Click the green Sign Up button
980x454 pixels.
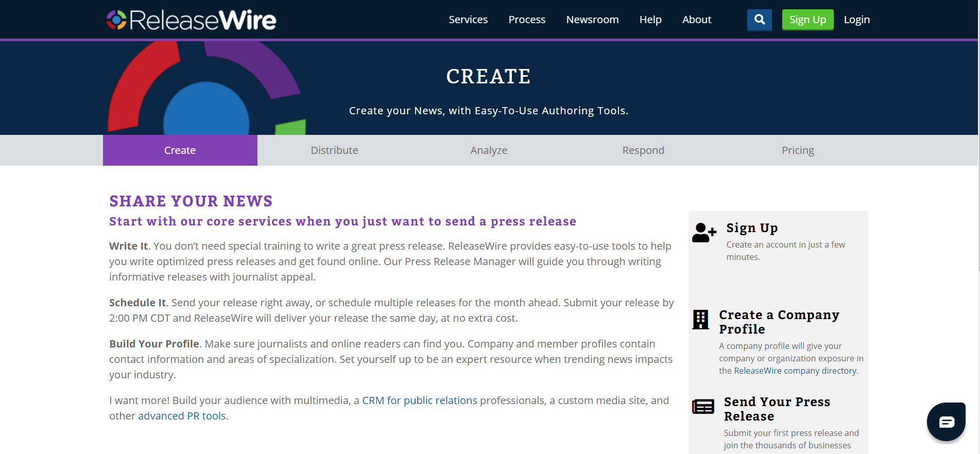[x=807, y=20]
